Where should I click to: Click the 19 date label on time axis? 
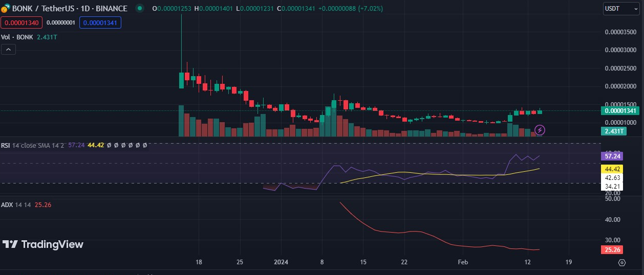pyautogui.click(x=568, y=262)
